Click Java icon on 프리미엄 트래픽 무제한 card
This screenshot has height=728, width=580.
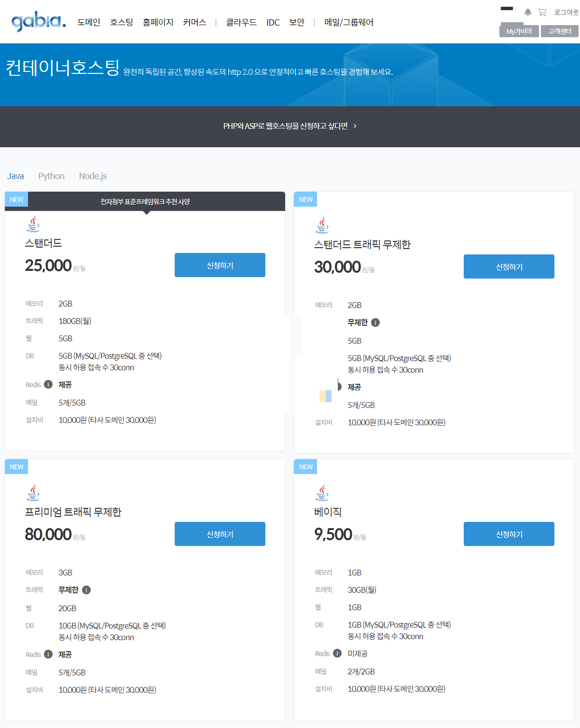point(33,493)
